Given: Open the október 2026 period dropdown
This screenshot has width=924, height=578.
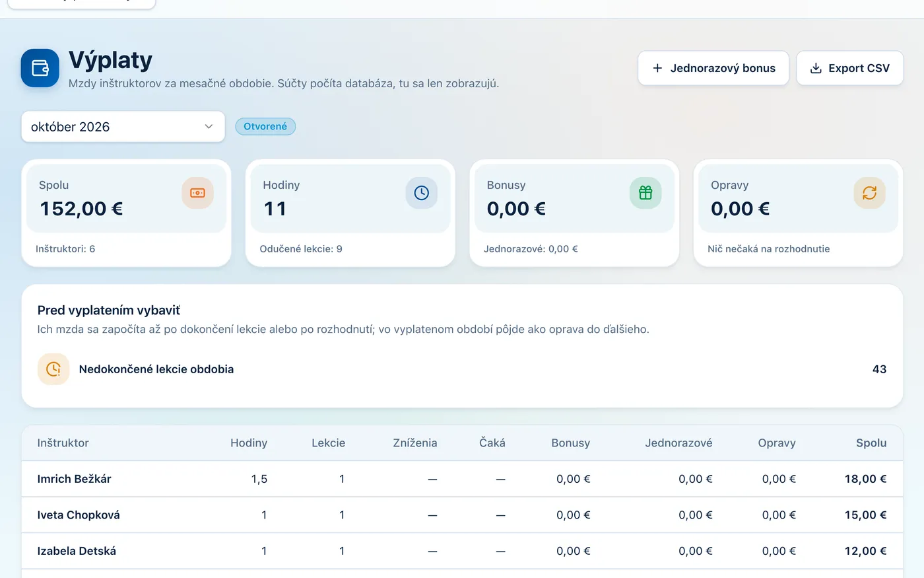Looking at the screenshot, I should click(x=123, y=127).
